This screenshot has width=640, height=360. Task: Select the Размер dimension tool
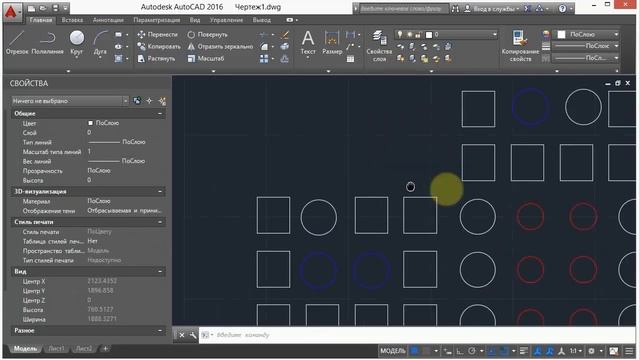332,42
